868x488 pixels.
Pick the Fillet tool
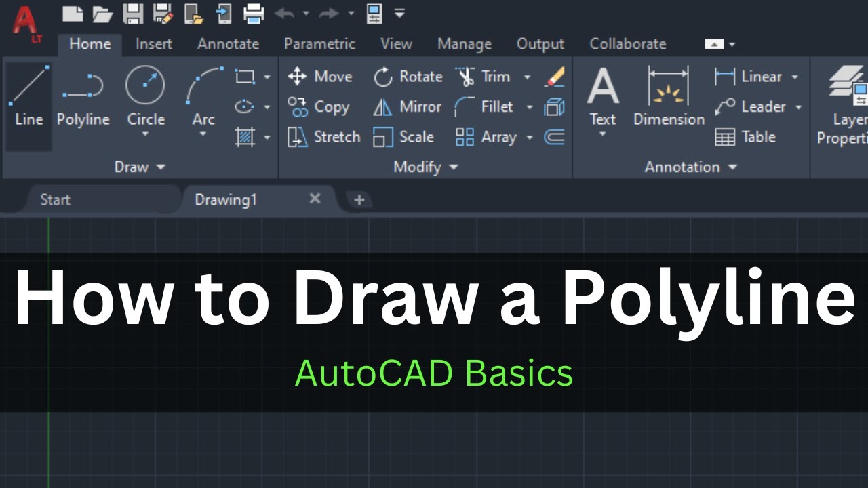(x=484, y=107)
